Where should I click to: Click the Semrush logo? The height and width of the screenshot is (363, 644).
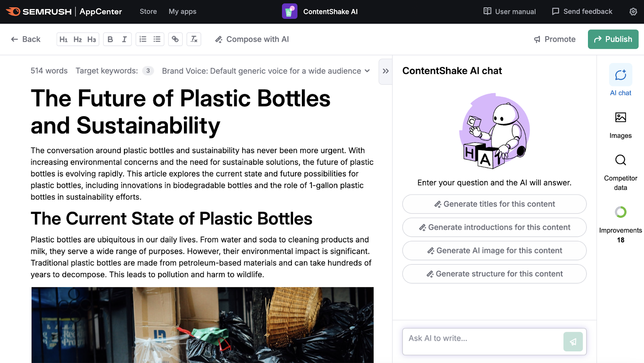pyautogui.click(x=39, y=12)
